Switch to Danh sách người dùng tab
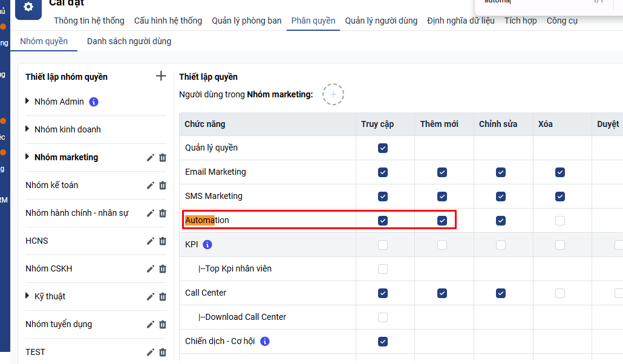623x364 pixels. point(129,41)
